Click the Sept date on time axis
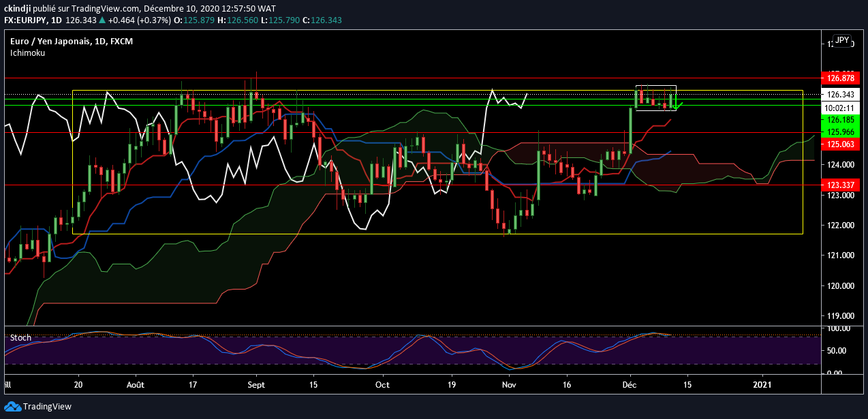The width and height of the screenshot is (868, 419). pos(256,384)
